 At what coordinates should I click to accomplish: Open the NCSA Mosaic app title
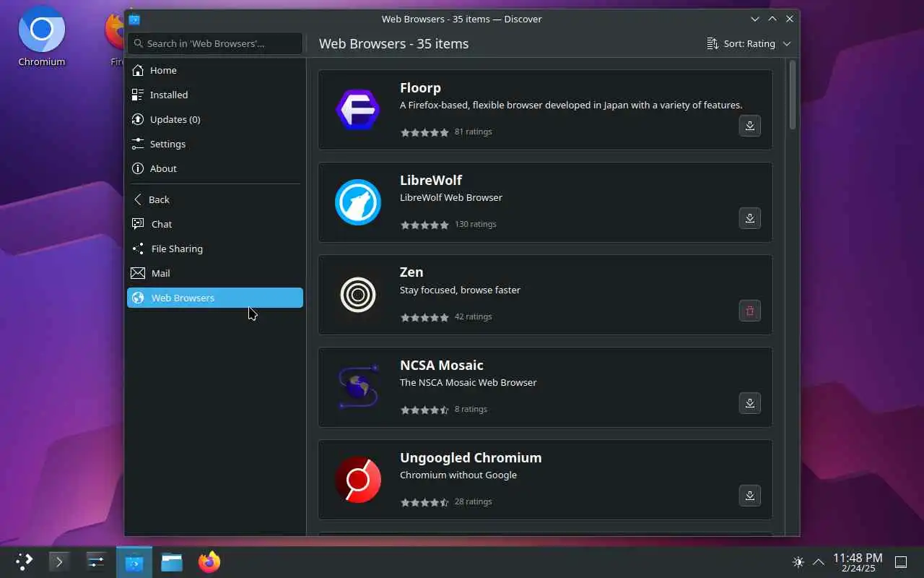442,365
